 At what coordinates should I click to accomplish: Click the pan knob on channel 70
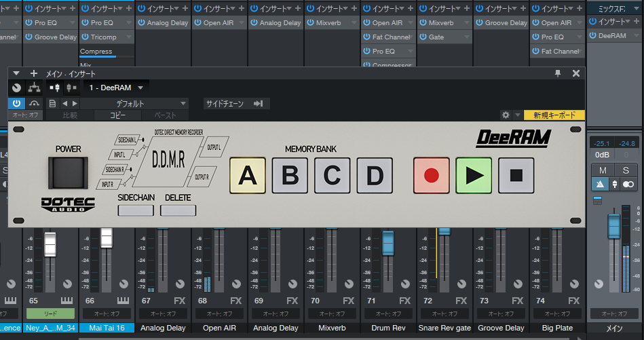[x=349, y=284]
